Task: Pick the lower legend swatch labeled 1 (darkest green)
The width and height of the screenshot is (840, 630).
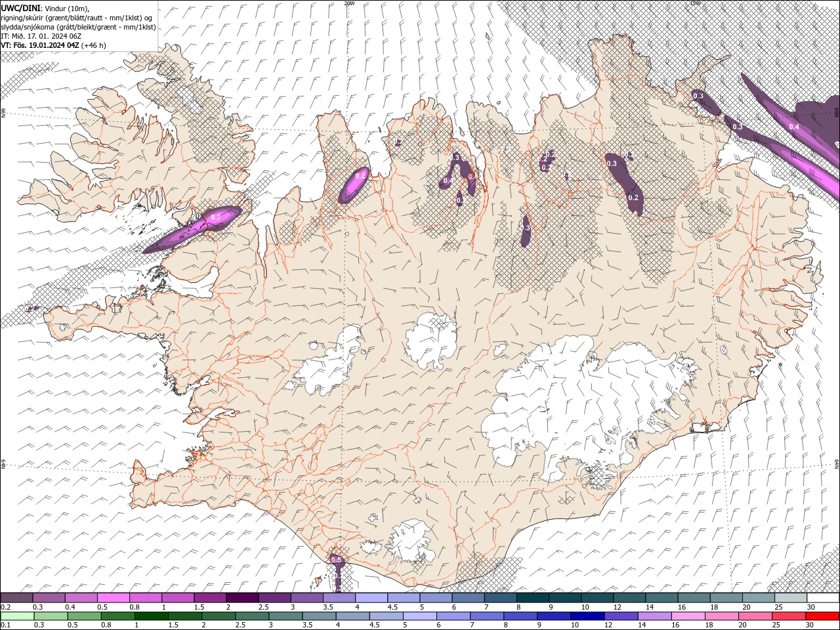Action: [151, 616]
